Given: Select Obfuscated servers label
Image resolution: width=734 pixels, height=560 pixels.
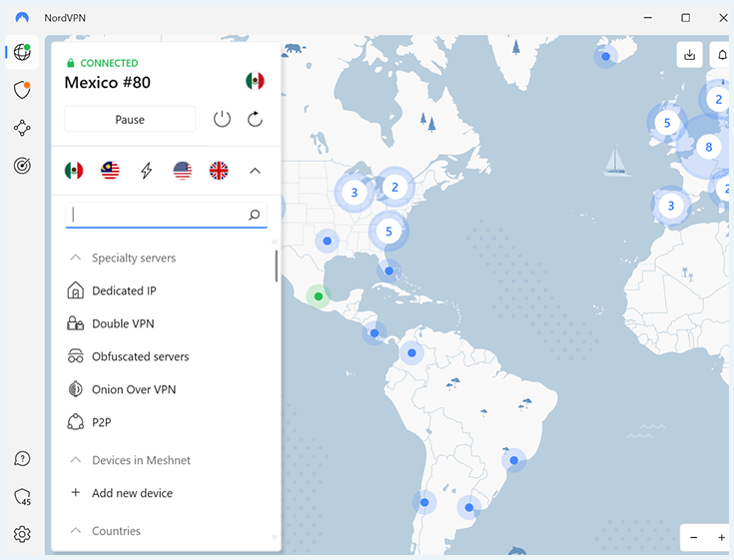Looking at the screenshot, I should pos(141,356).
